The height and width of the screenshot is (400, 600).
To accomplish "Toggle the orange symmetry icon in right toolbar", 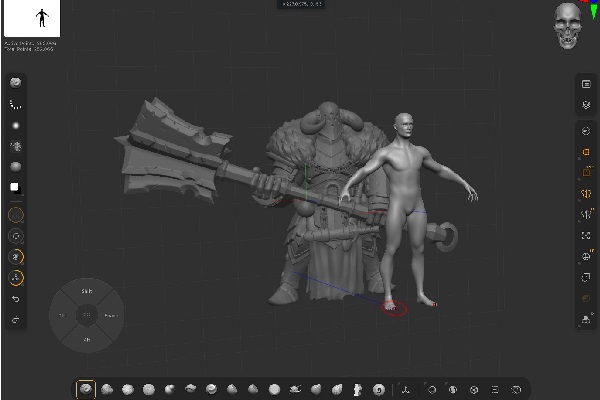I will pyautogui.click(x=585, y=193).
